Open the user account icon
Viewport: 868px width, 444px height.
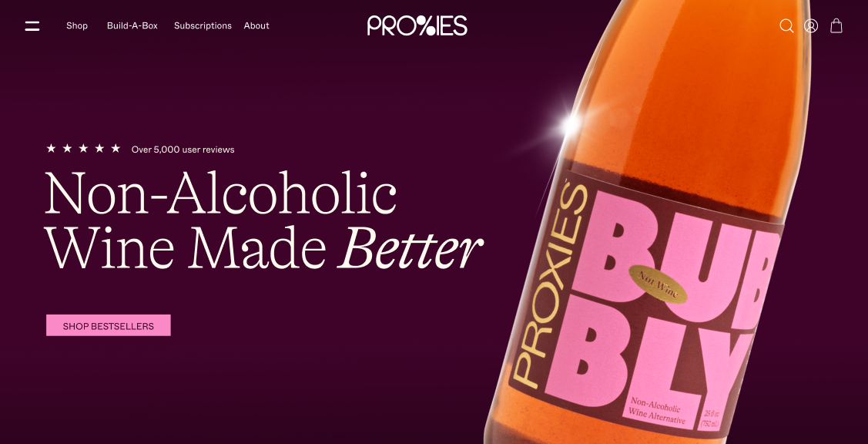tap(811, 26)
